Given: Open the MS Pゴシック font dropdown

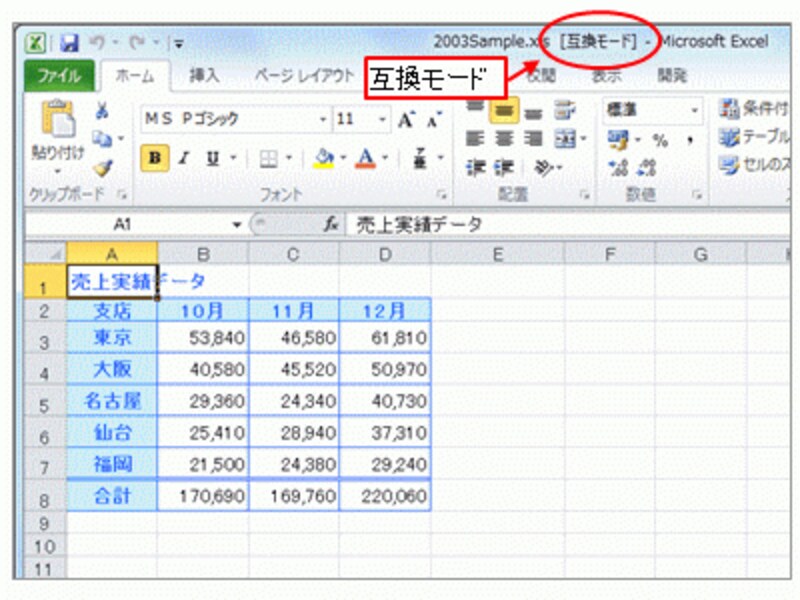Looking at the screenshot, I should (320, 117).
